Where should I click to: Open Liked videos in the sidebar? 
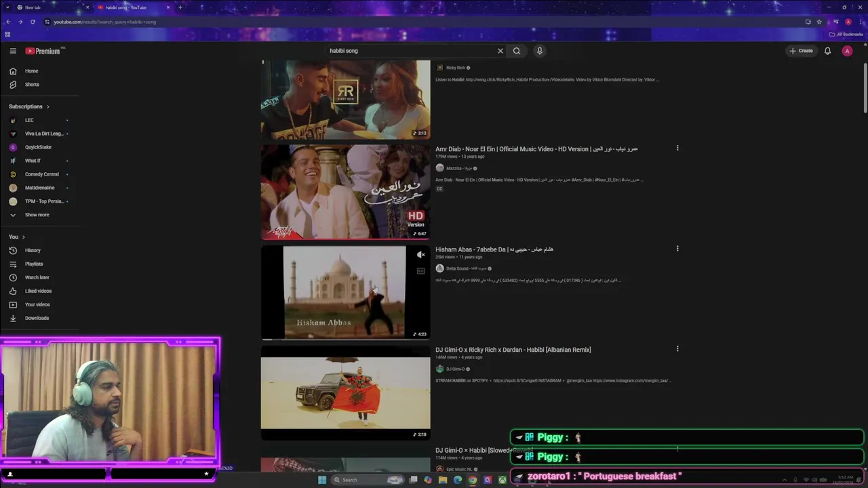point(41,291)
